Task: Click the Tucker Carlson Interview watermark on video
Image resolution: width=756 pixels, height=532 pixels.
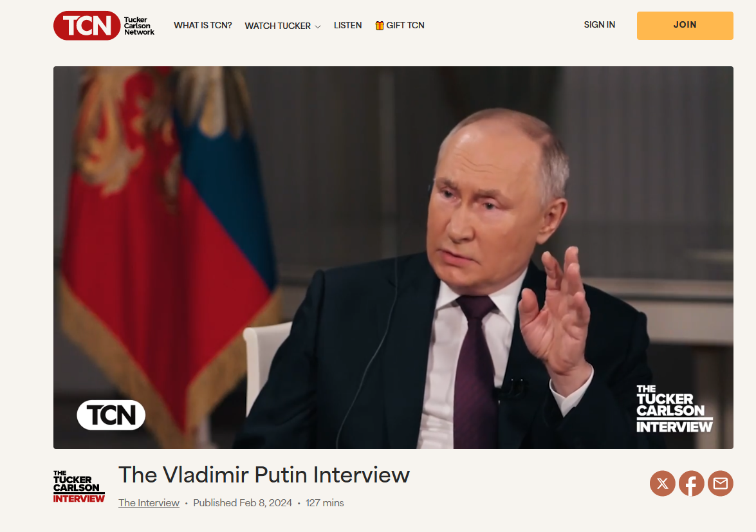Action: coord(674,408)
